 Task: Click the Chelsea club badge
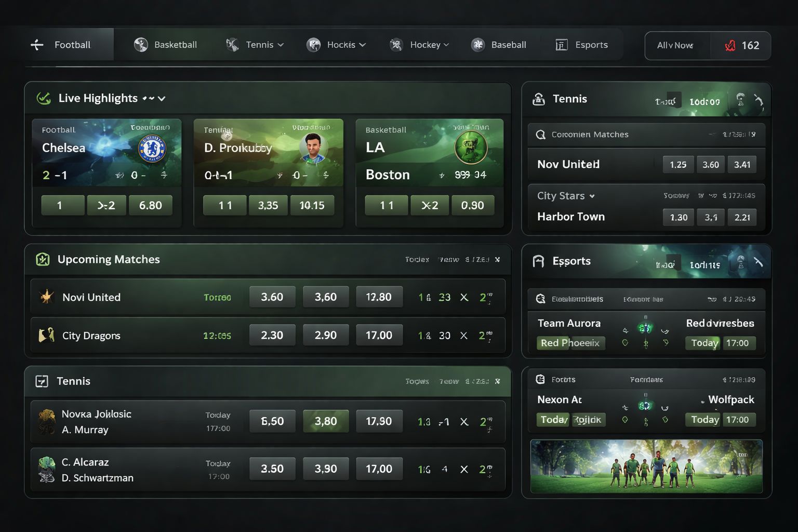[x=152, y=148]
